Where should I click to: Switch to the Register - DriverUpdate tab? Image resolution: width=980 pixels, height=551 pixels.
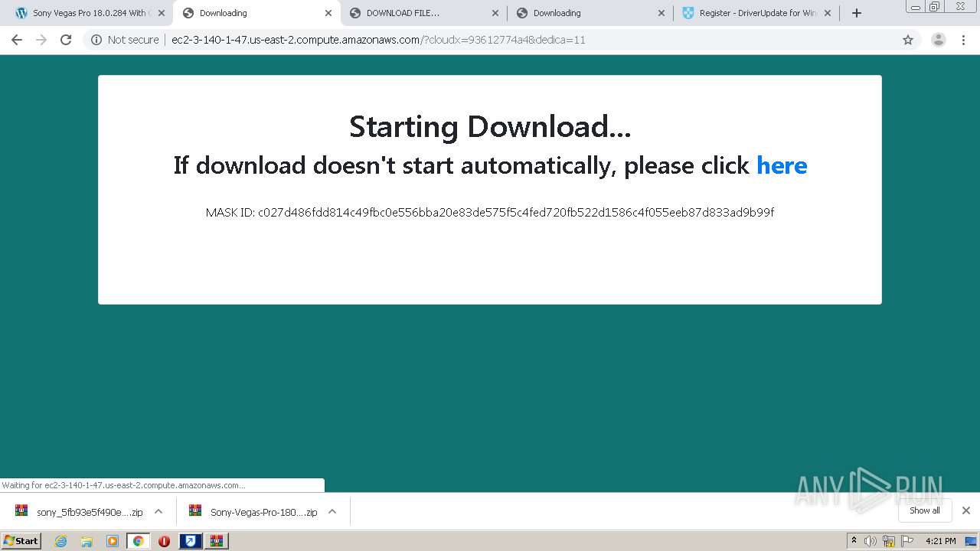(x=757, y=13)
